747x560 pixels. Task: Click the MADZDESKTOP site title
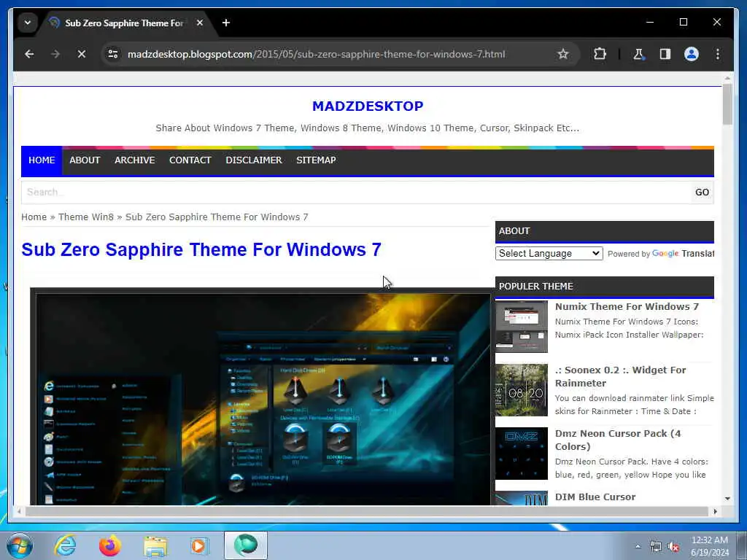point(368,106)
